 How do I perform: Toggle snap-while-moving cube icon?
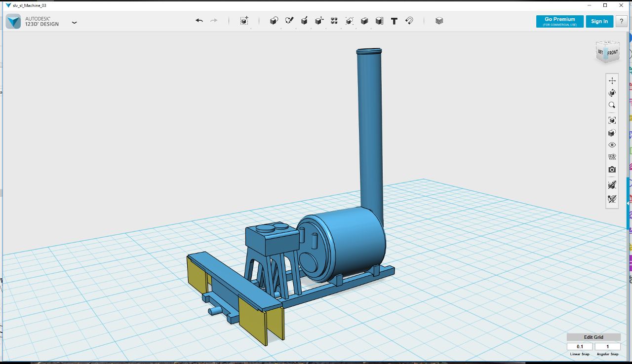[612, 185]
